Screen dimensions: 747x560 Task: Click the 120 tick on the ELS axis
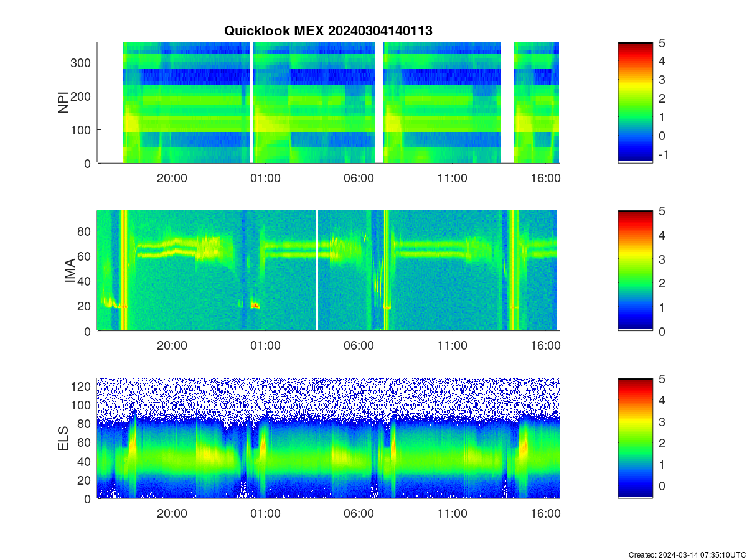pyautogui.click(x=81, y=386)
